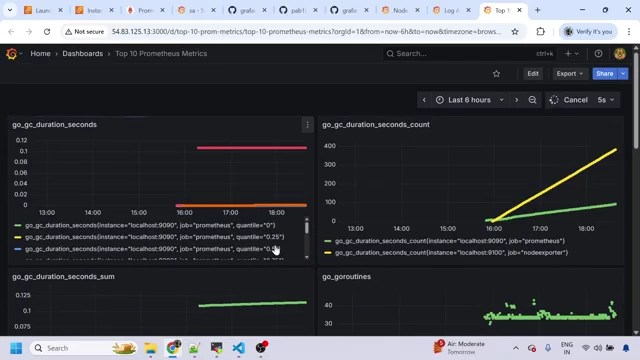Switch to the Insta browser tab

pyautogui.click(x=94, y=11)
